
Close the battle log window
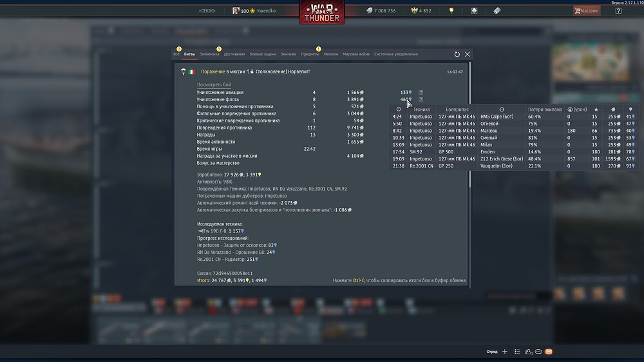pyautogui.click(x=468, y=54)
